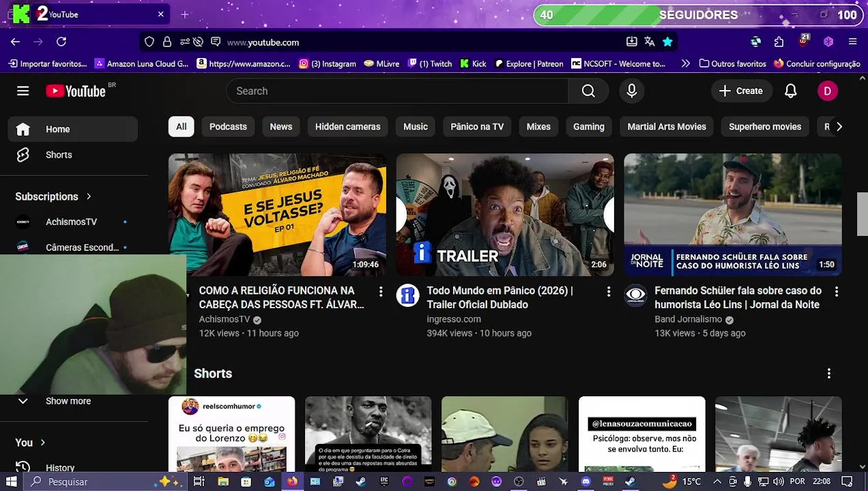Click the taskbar volume speaker icon
Viewport: 868px width, 491px height.
(779, 481)
